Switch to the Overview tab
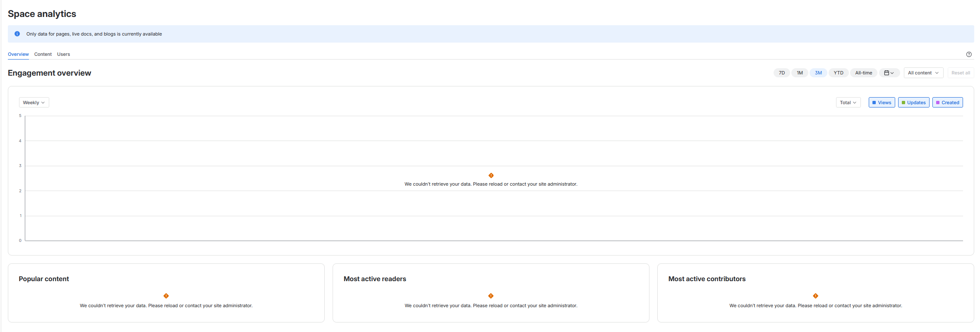Viewport: 980px width, 332px height. [x=18, y=54]
